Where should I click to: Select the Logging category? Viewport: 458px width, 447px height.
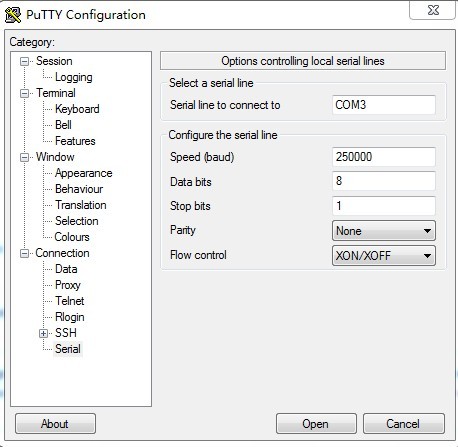point(74,77)
